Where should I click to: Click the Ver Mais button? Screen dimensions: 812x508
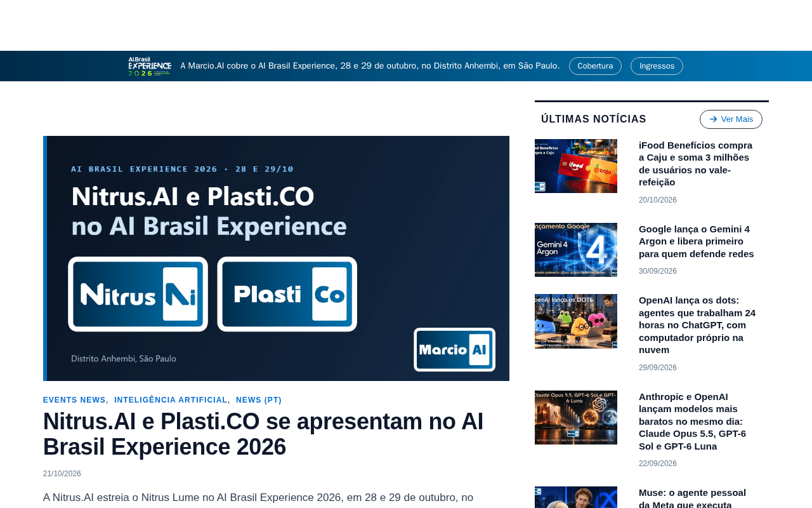click(x=731, y=119)
